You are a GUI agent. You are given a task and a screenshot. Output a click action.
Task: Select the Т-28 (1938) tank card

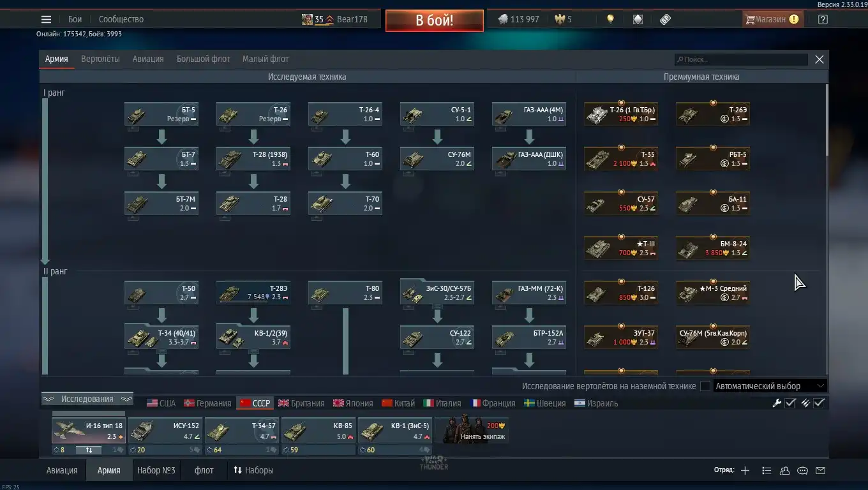pyautogui.click(x=253, y=159)
